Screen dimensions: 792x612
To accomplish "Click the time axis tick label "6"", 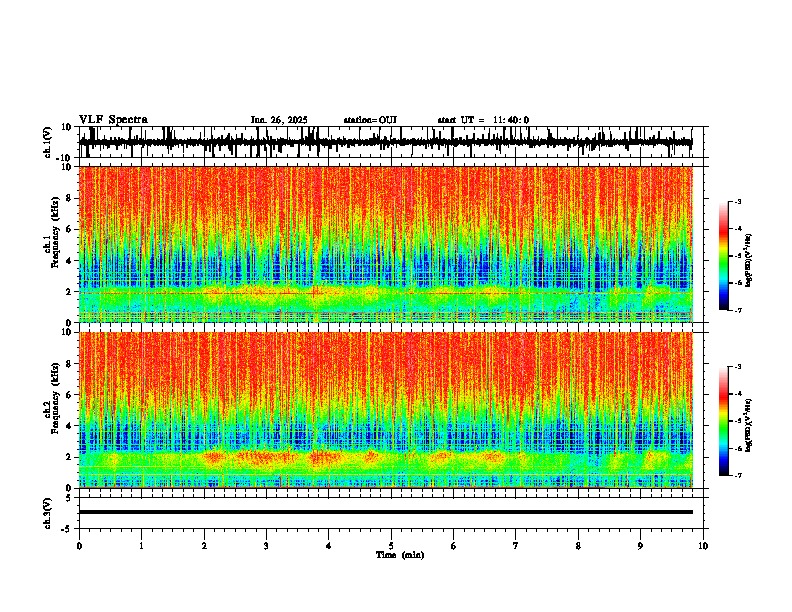I will [x=454, y=546].
